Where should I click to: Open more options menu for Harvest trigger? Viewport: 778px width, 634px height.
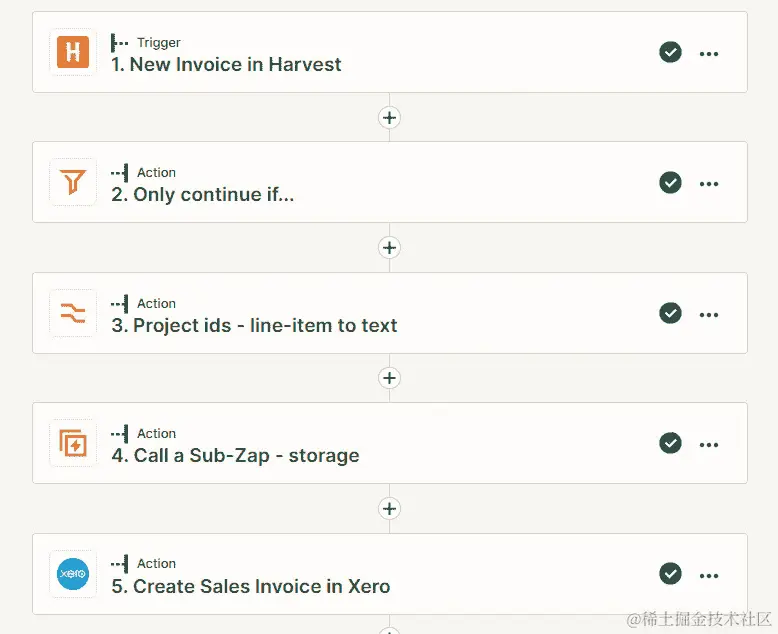coord(709,53)
